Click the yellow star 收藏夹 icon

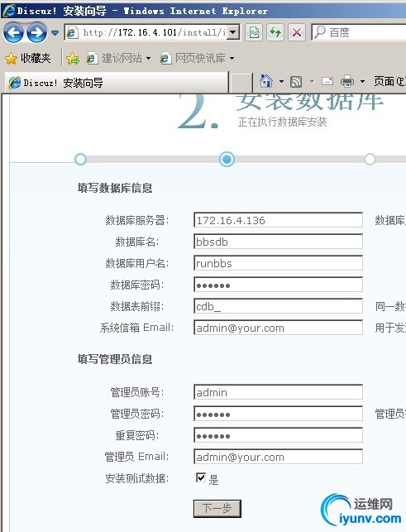click(12, 59)
